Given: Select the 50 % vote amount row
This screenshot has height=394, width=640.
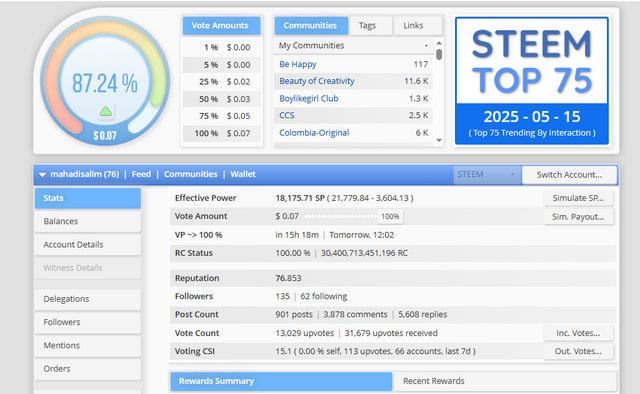Looking at the screenshot, I should pos(221,99).
